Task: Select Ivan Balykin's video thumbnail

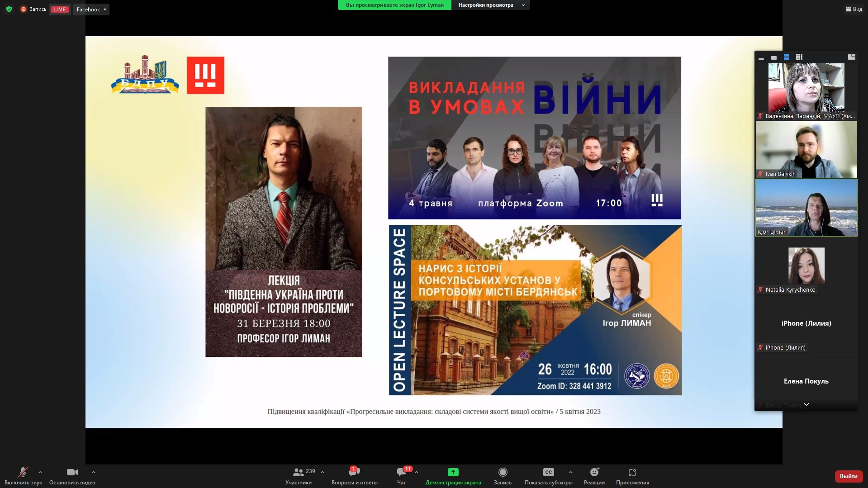Action: pyautogui.click(x=806, y=150)
